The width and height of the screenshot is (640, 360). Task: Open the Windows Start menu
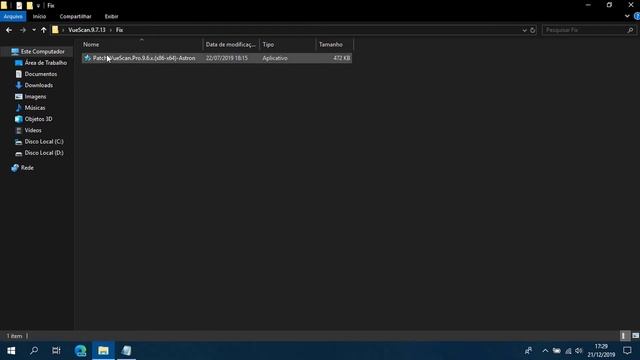(x=11, y=351)
